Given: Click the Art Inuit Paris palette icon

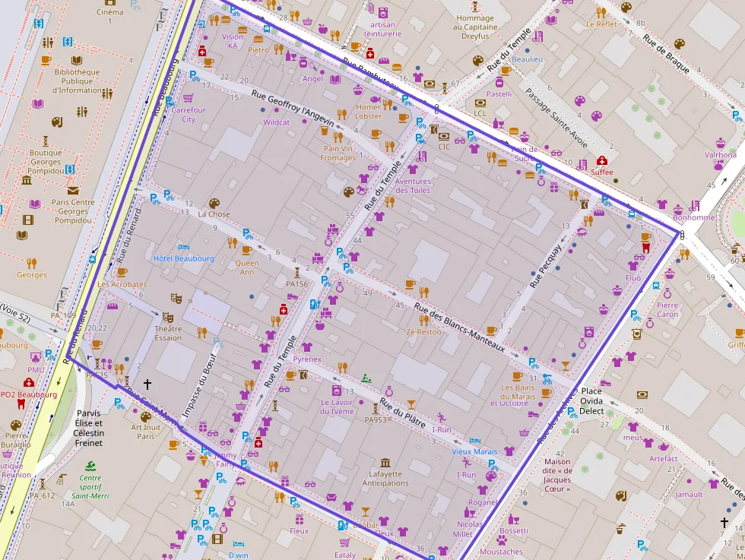Looking at the screenshot, I should click(x=146, y=416).
